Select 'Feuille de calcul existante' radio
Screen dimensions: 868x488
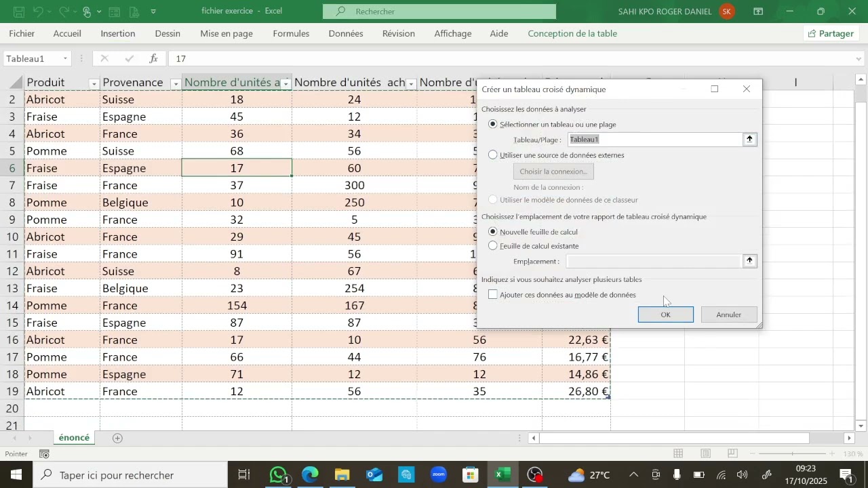click(493, 246)
